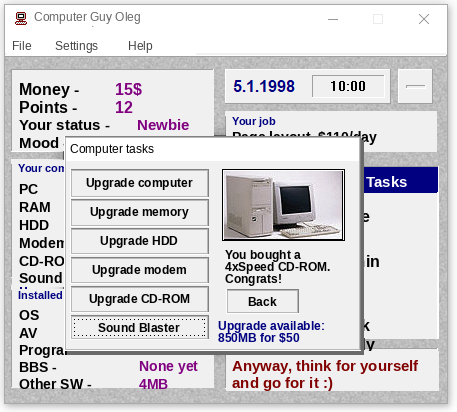
Task: Click Upgrade CD-ROM button
Action: pos(140,299)
